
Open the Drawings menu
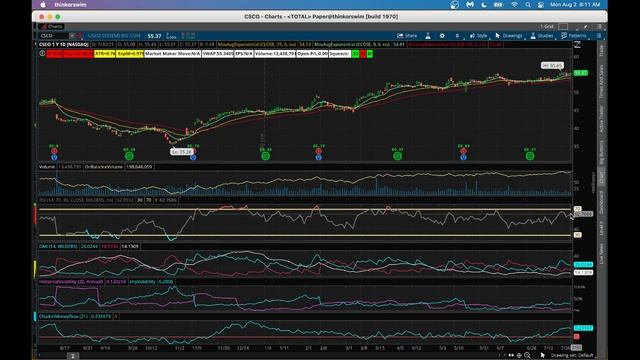point(508,36)
